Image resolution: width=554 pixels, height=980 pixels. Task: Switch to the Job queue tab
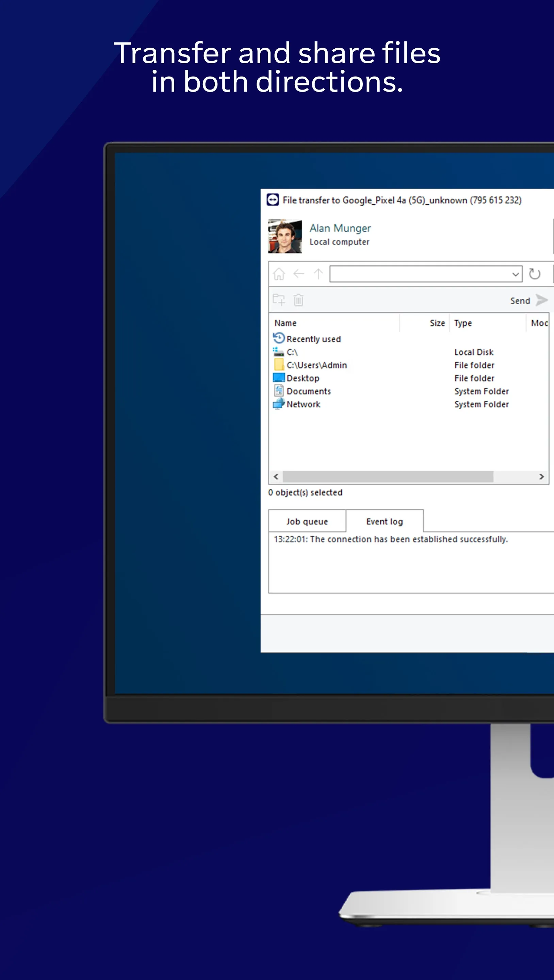(307, 521)
